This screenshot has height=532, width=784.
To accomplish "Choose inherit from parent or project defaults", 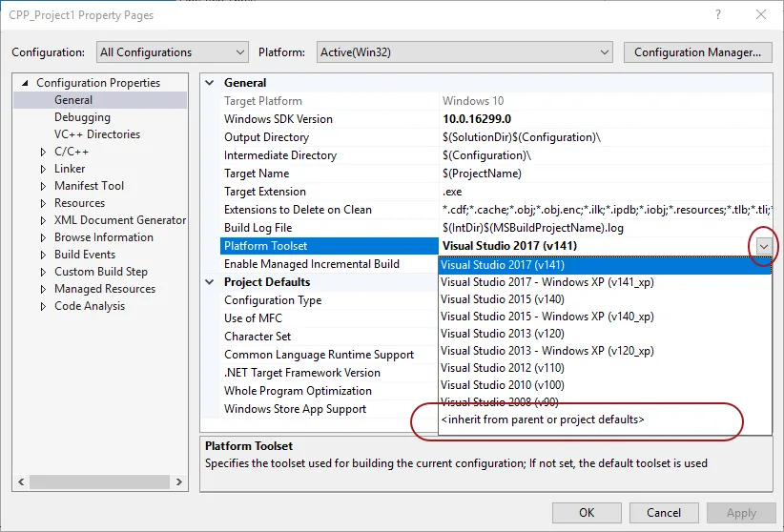I will 605,419.
